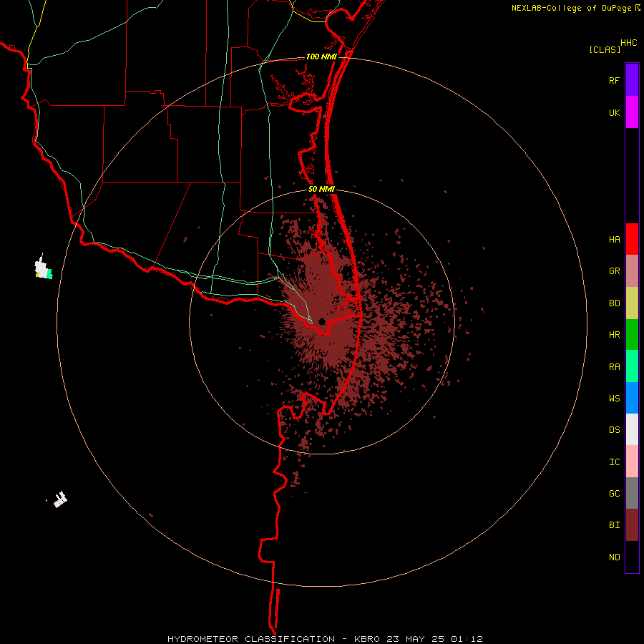Screen dimensions: 644x644
Task: Click the white dry-snow echo west of the rings
Action: [x=42, y=268]
